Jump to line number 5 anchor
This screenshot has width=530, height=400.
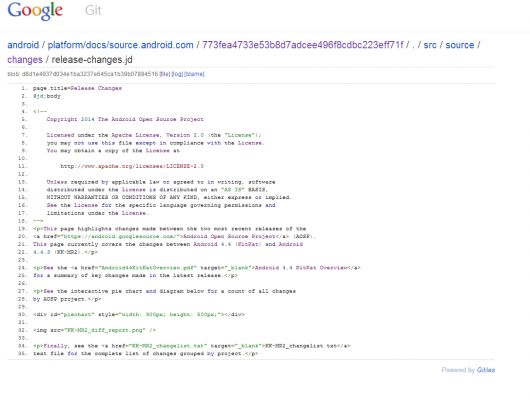point(24,119)
